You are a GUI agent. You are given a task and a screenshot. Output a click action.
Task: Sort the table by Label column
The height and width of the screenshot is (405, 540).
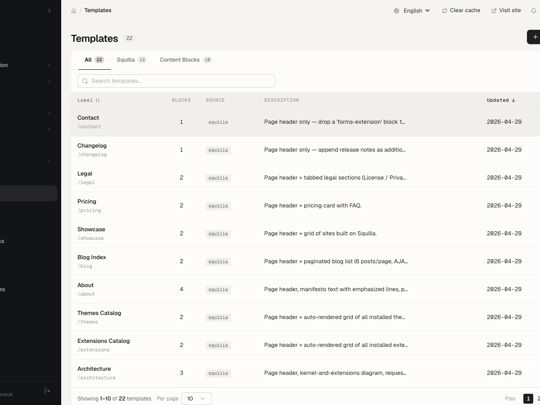tap(89, 100)
